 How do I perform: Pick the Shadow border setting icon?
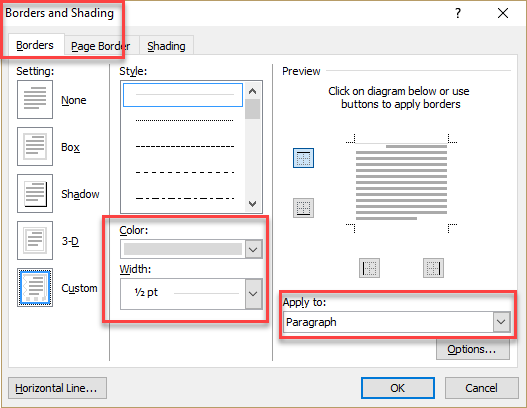click(35, 194)
